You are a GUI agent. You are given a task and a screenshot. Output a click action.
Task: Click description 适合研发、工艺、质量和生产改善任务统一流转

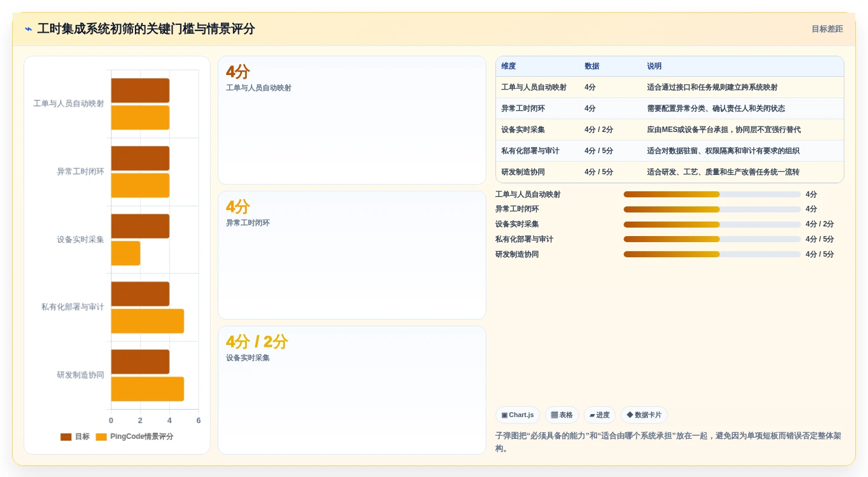click(x=723, y=173)
